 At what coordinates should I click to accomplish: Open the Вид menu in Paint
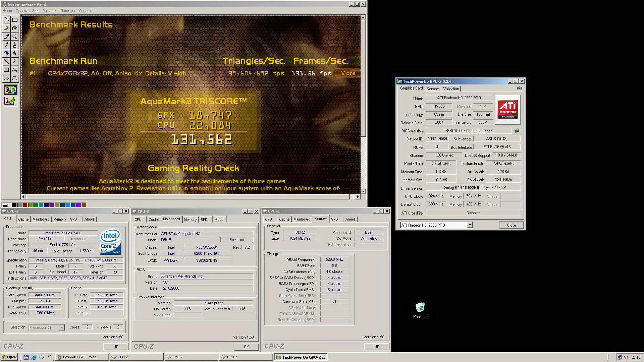pyautogui.click(x=35, y=11)
